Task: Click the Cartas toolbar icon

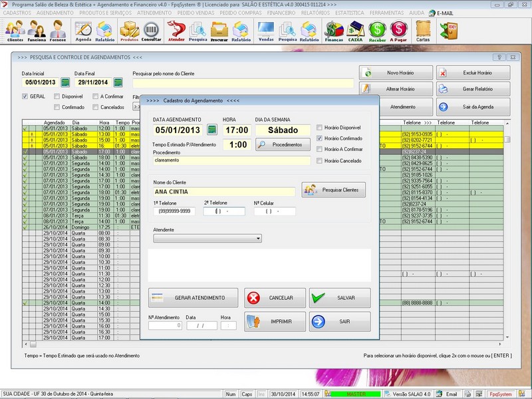Action: click(x=423, y=30)
